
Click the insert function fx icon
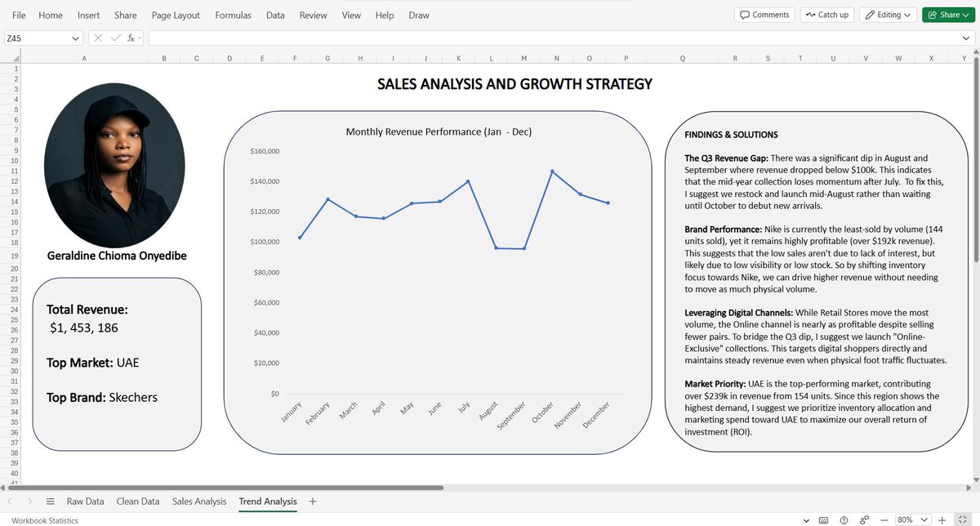pos(131,38)
